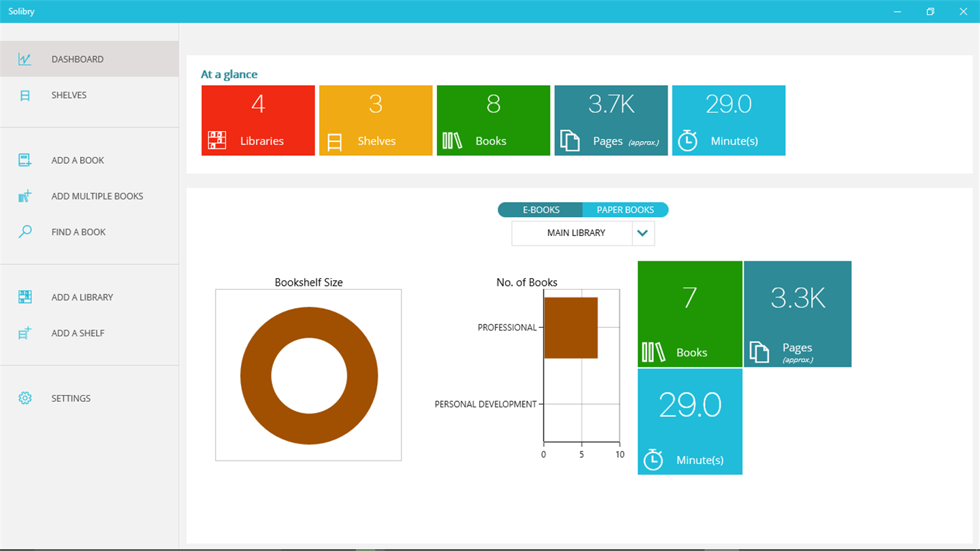This screenshot has height=551, width=980.
Task: Switch to the E-BOOKS view
Action: pyautogui.click(x=540, y=210)
